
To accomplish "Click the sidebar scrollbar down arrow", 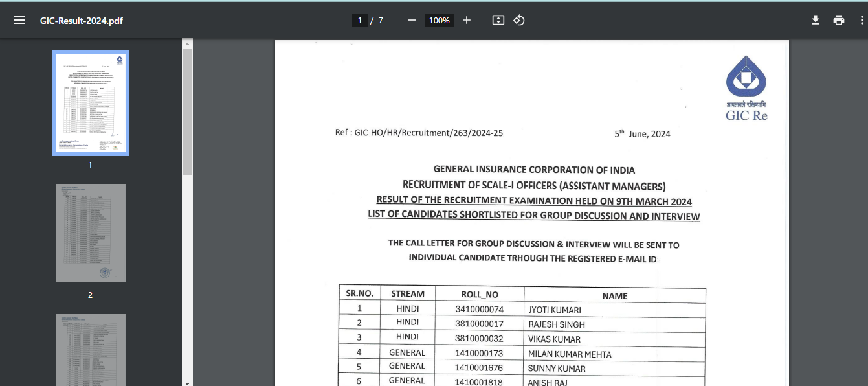I will coord(188,382).
